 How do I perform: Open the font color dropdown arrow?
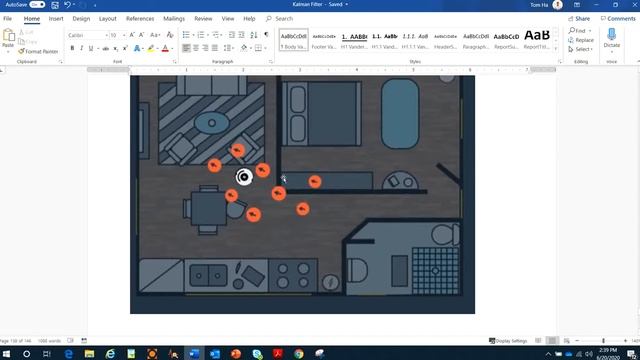coord(172,49)
